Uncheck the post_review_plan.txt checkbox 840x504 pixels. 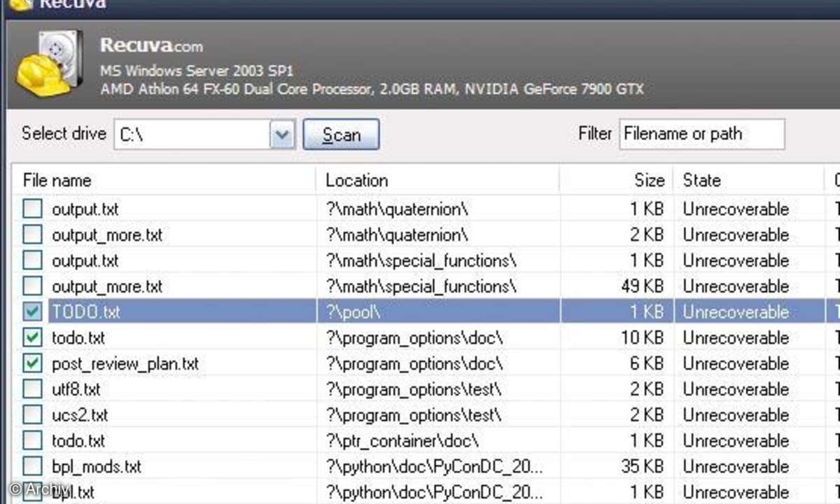tap(32, 364)
